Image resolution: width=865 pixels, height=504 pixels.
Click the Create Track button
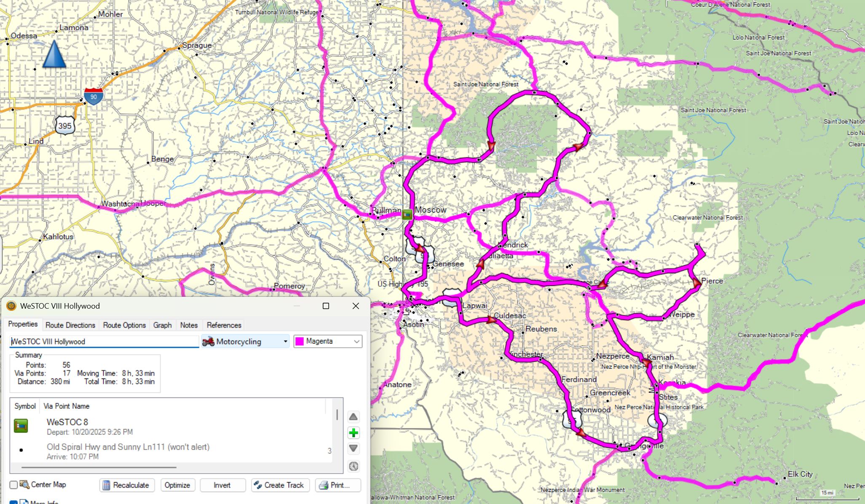[280, 485]
